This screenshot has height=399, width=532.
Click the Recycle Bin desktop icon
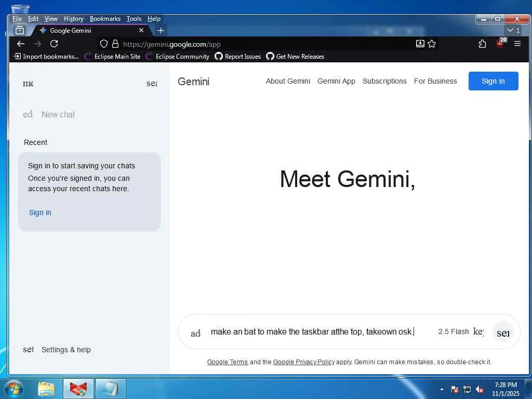[x=20, y=9]
